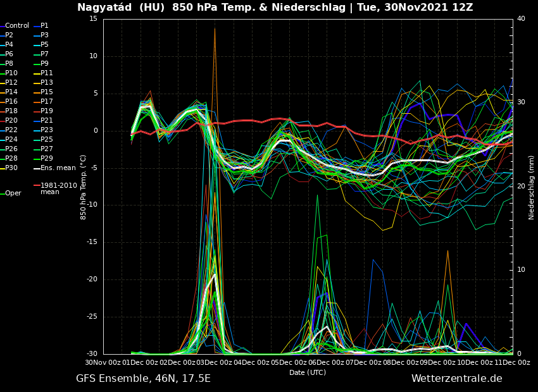Click the Date (UTC) axis label
This screenshot has height=392, width=538.
308,372
